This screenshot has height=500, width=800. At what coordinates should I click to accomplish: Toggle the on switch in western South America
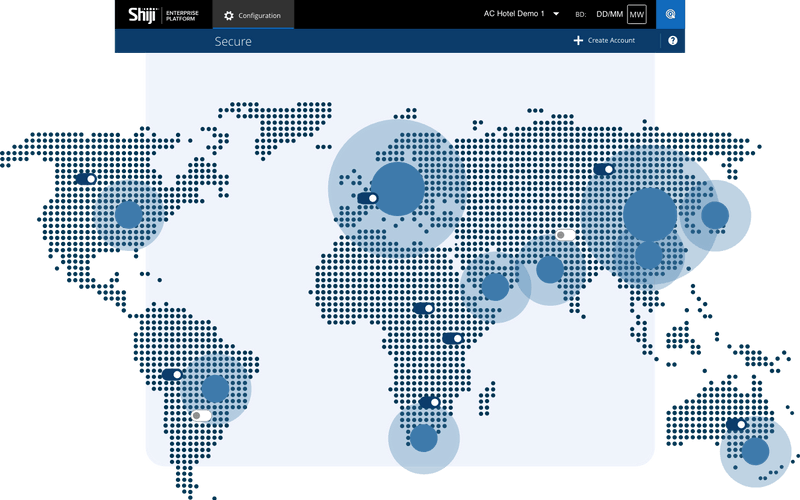click(x=172, y=374)
